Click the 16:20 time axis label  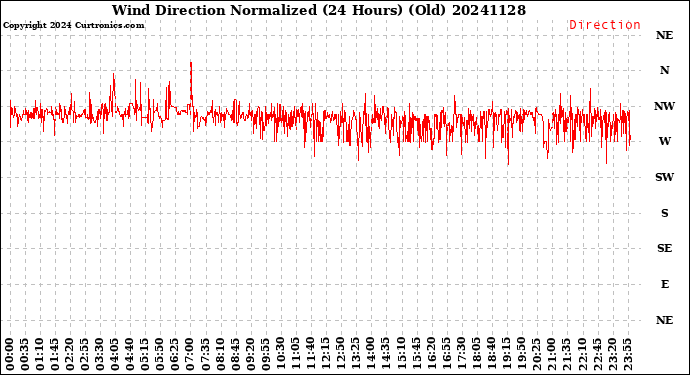coord(431,355)
